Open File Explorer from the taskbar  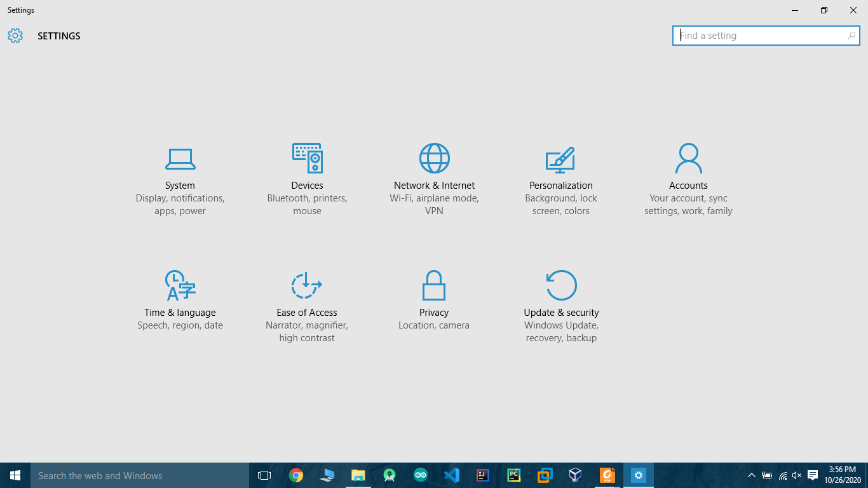pos(358,475)
